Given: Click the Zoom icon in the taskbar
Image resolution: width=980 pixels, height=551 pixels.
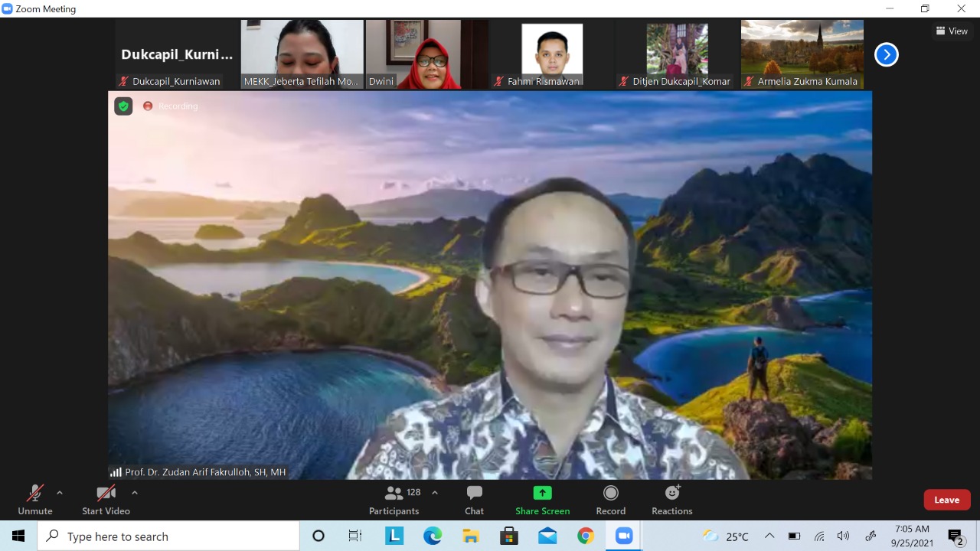Looking at the screenshot, I should (x=624, y=536).
